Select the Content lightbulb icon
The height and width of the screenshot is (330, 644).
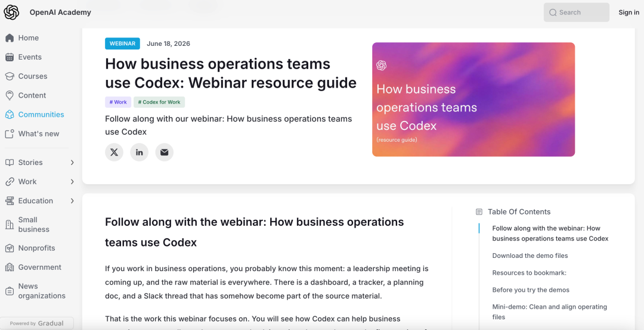10,95
